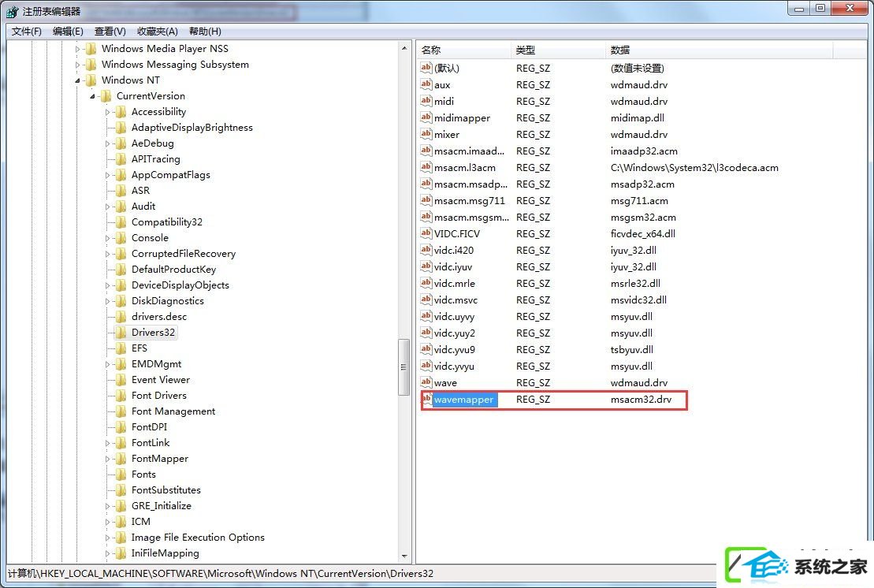This screenshot has width=874, height=588.
Task: Click the icon beside vidc.uyvy value
Action: coord(426,316)
